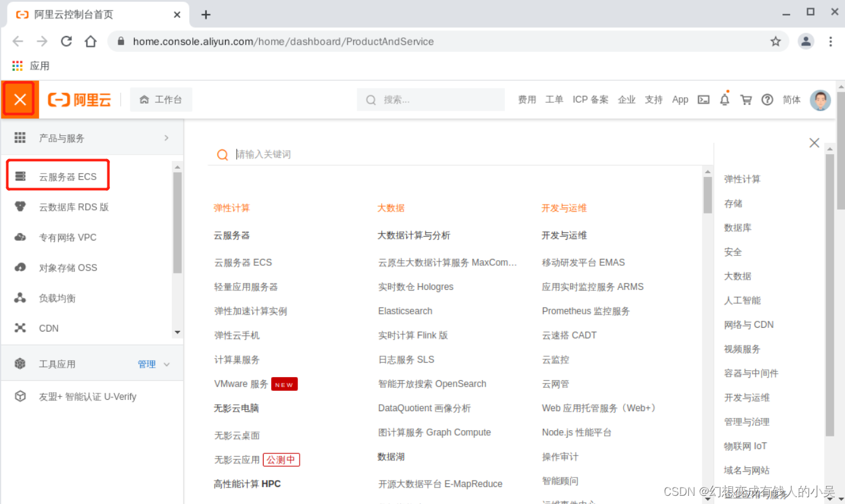Open VMware 服务 link
Viewport: 845px width, 504px height.
click(x=241, y=383)
